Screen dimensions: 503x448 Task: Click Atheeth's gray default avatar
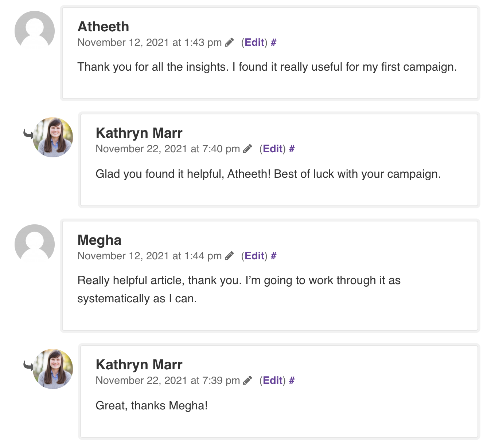(x=35, y=31)
